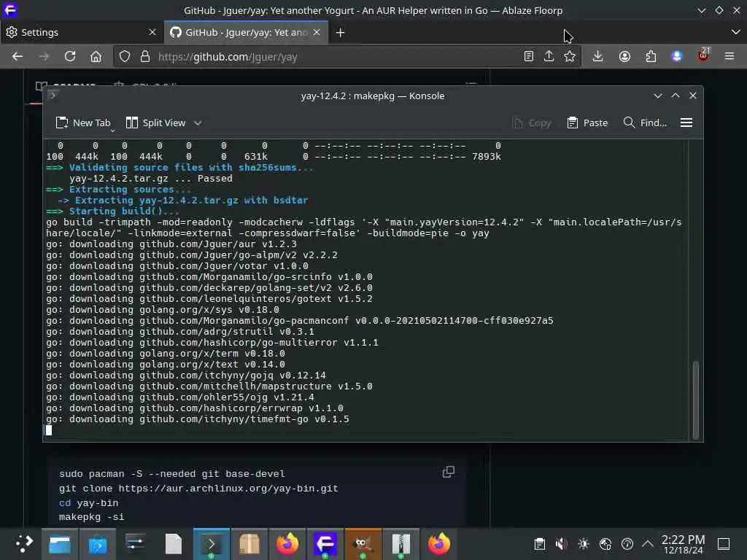Image resolution: width=747 pixels, height=560 pixels.
Task: Open the network tray icon
Action: [x=605, y=544]
